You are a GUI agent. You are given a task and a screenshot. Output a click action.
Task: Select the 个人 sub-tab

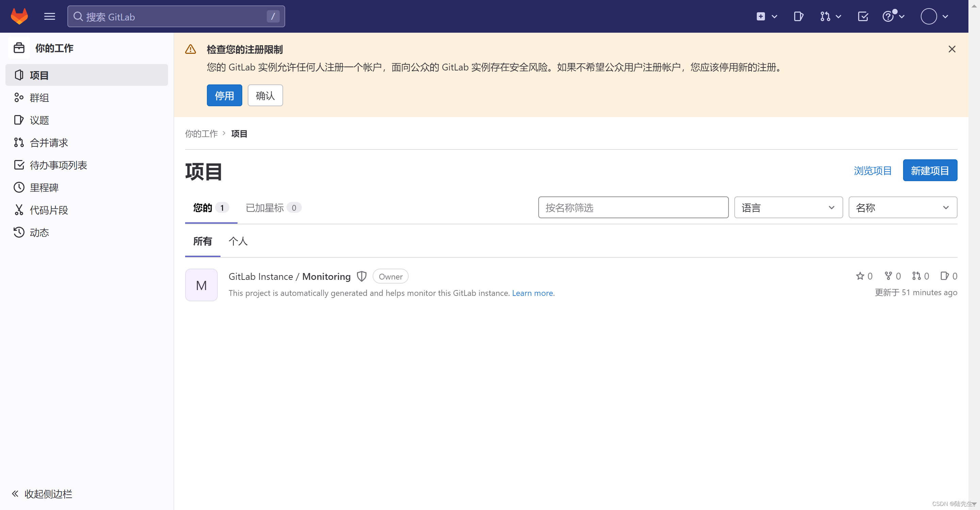pyautogui.click(x=238, y=241)
